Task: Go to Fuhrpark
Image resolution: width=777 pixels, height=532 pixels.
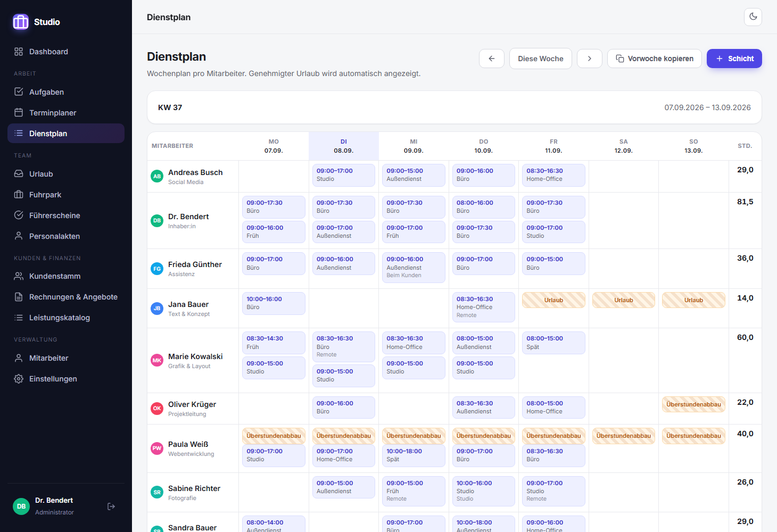Action: 66,195
